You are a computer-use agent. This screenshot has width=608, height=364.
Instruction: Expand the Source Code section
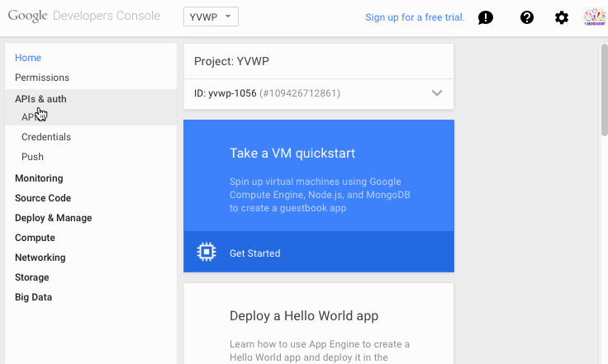pos(43,198)
